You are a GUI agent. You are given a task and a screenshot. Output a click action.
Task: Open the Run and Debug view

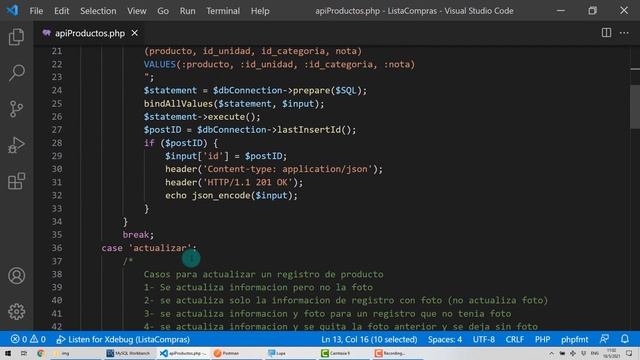click(x=16, y=145)
